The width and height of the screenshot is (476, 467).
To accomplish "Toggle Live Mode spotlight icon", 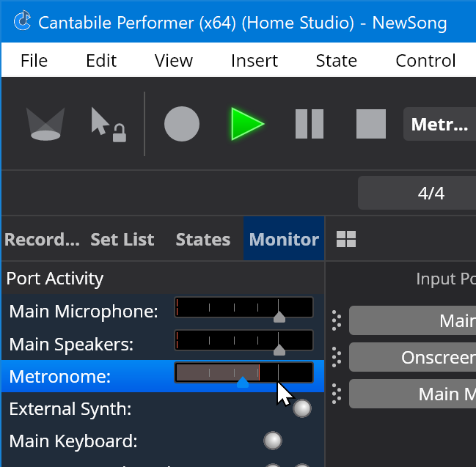I will [x=45, y=124].
